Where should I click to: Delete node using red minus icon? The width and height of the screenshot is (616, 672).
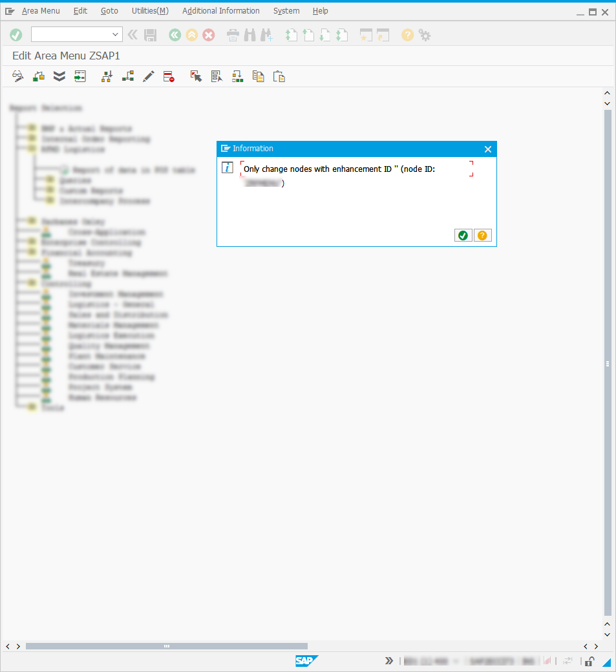click(169, 77)
